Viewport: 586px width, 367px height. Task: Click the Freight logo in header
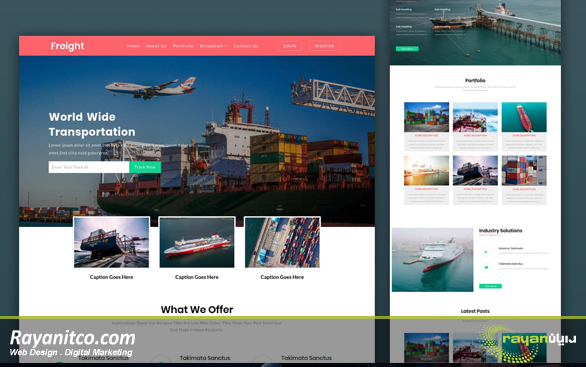[x=67, y=46]
